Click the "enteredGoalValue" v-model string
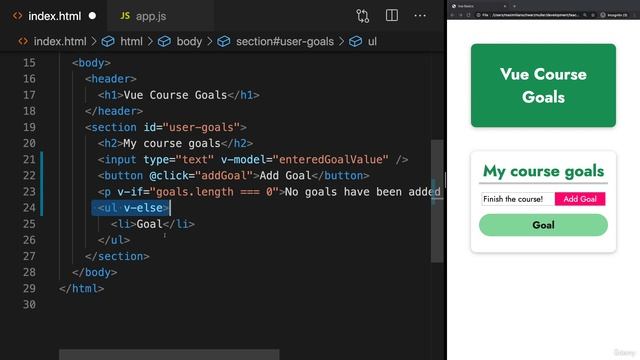The height and width of the screenshot is (360, 640). 331,160
